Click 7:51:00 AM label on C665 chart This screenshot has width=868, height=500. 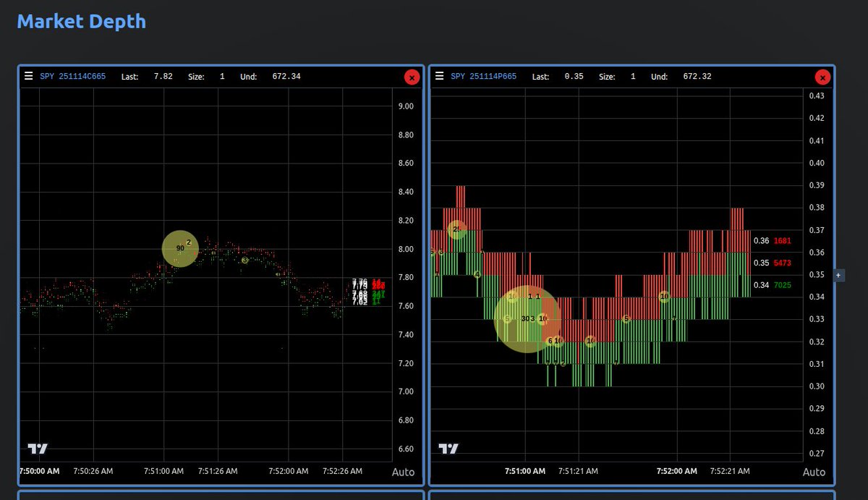163,471
